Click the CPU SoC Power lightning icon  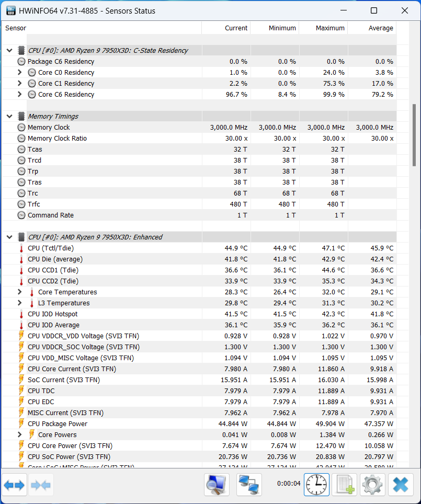(x=21, y=457)
